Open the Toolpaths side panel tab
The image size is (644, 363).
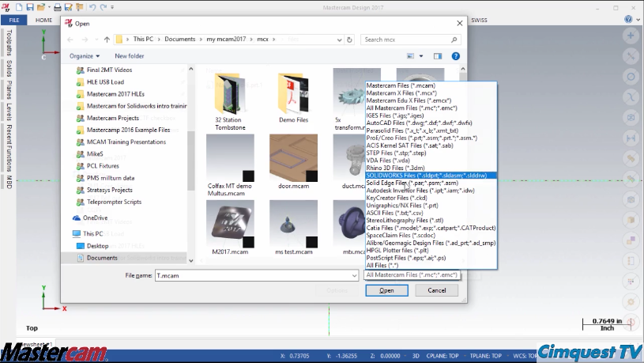point(9,43)
